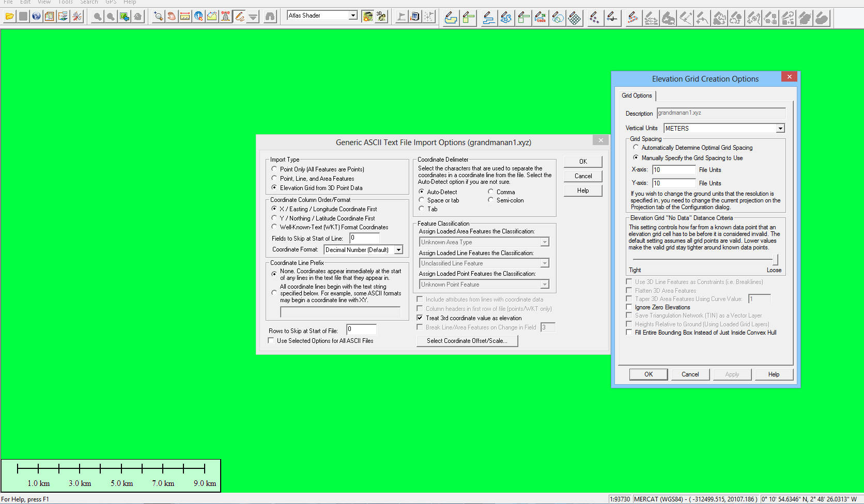Click Select Coordinate Offset/Scale button
The width and height of the screenshot is (864, 504).
[467, 341]
